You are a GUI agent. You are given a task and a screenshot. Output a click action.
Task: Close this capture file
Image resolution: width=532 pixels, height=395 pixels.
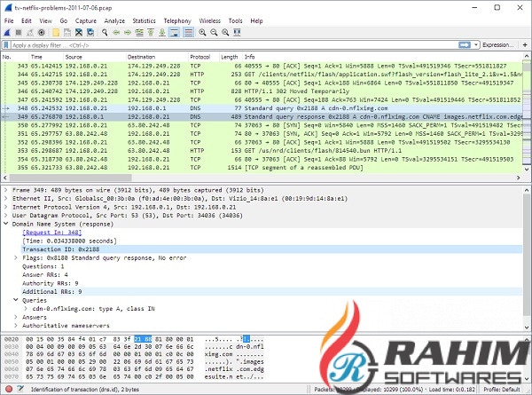click(x=79, y=33)
